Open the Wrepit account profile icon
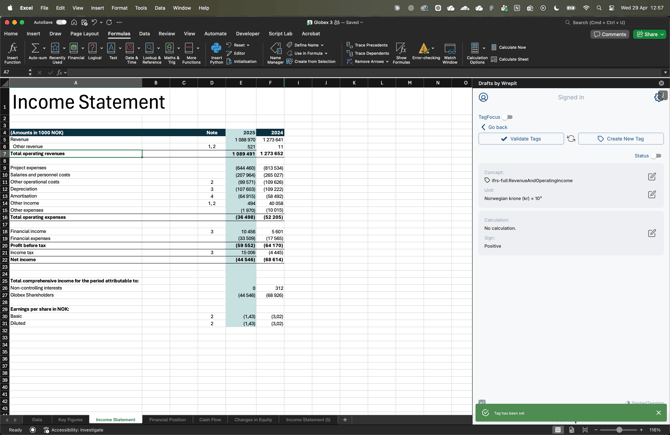Viewport: 670px width, 435px height. click(483, 97)
